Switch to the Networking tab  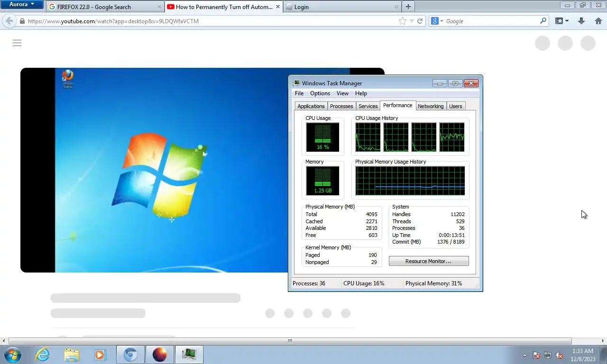(x=431, y=106)
